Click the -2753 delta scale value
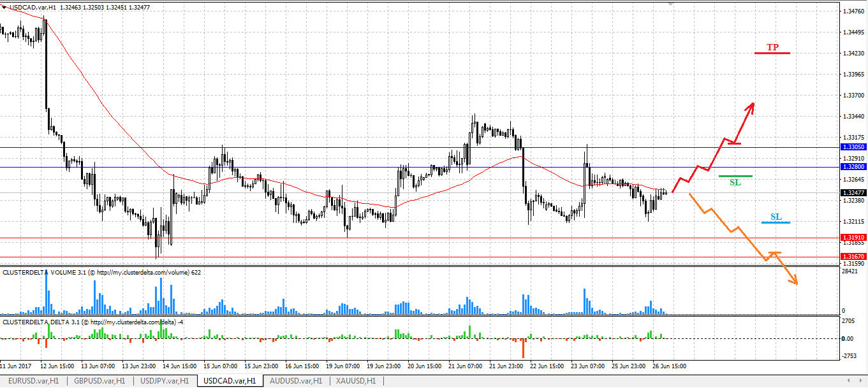This screenshot has width=868, height=388. [x=850, y=356]
